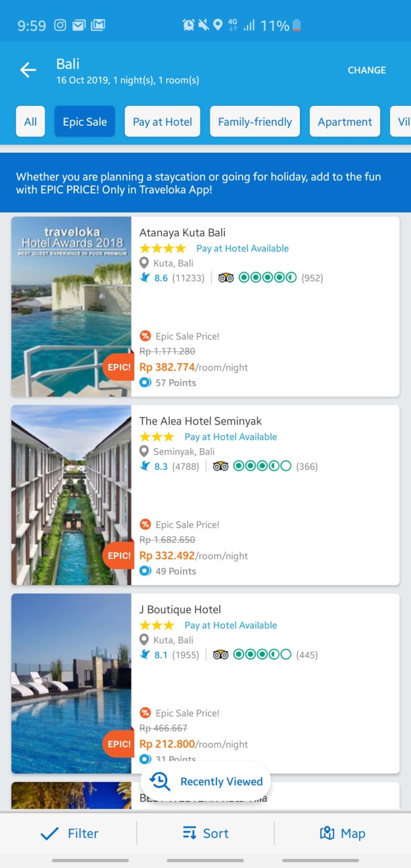Open the Sort options
Image resolution: width=411 pixels, height=868 pixels.
click(206, 833)
